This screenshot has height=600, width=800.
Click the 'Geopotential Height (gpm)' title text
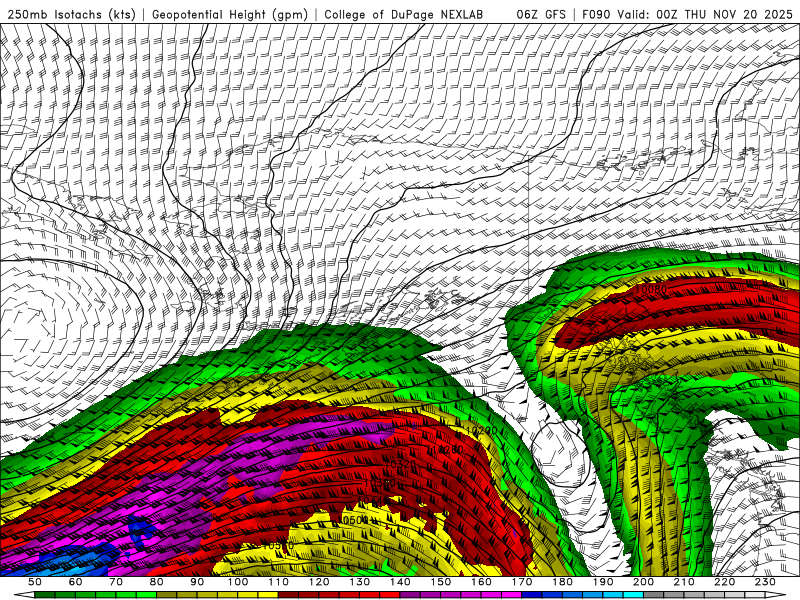click(230, 15)
